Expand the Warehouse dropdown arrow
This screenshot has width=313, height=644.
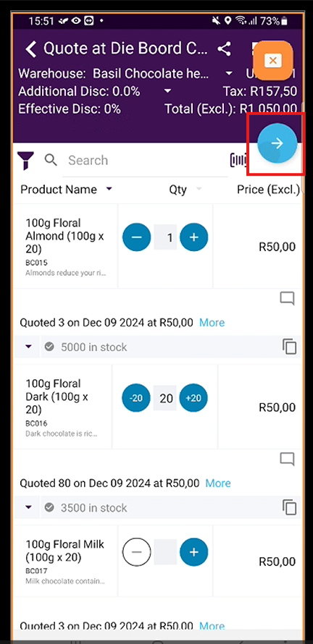229,74
